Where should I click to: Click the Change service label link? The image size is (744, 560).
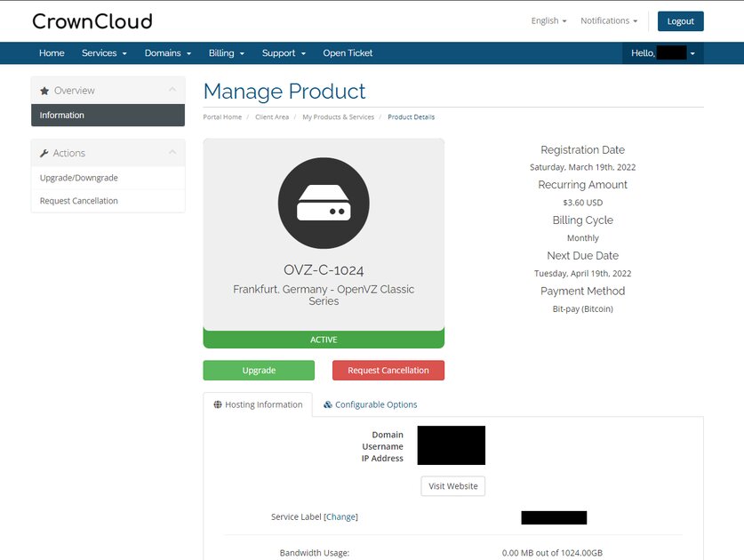(341, 516)
